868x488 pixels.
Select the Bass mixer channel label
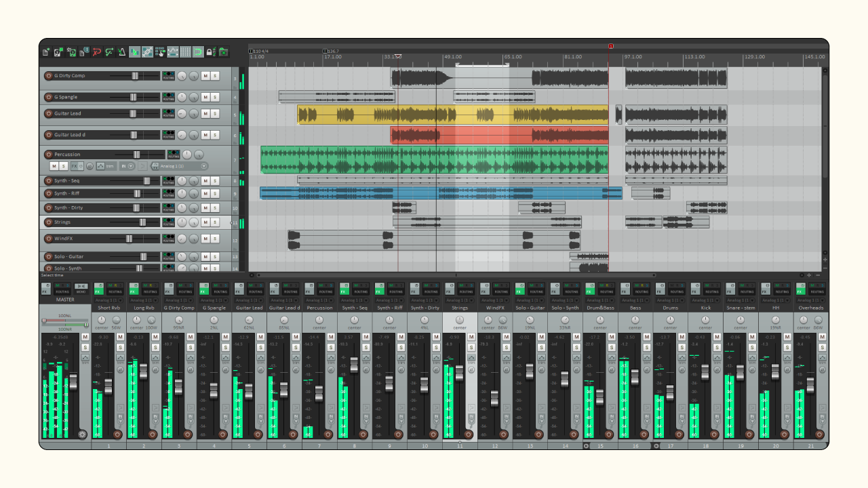pyautogui.click(x=635, y=308)
